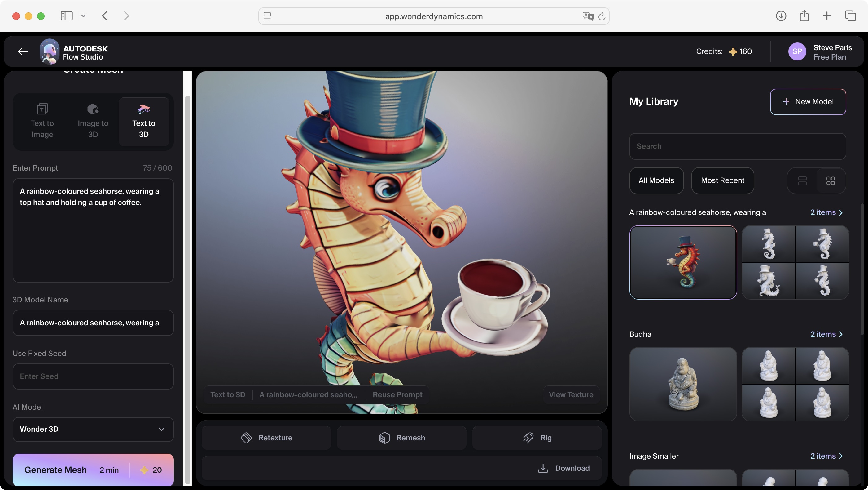Viewport: 868px width, 490px height.
Task: Select the All Models filter tab
Action: [x=656, y=180]
